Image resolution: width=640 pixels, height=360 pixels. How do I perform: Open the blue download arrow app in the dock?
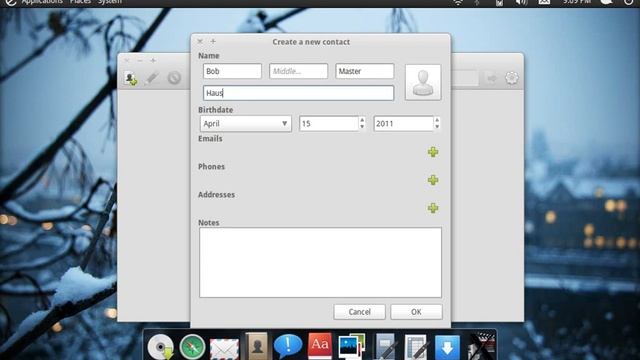(x=447, y=348)
